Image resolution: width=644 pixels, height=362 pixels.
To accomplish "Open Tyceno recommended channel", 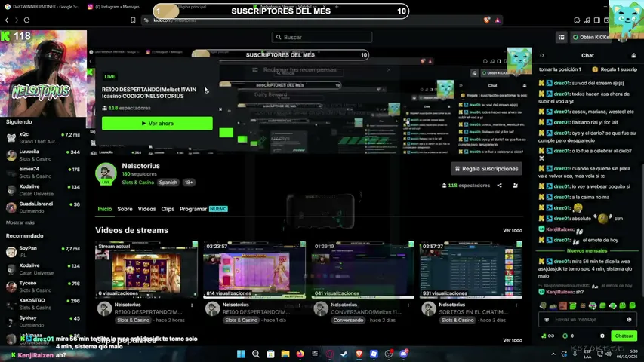I will [x=43, y=287].
